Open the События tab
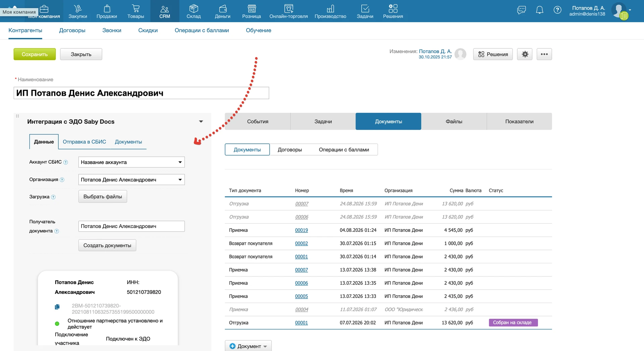 point(258,122)
